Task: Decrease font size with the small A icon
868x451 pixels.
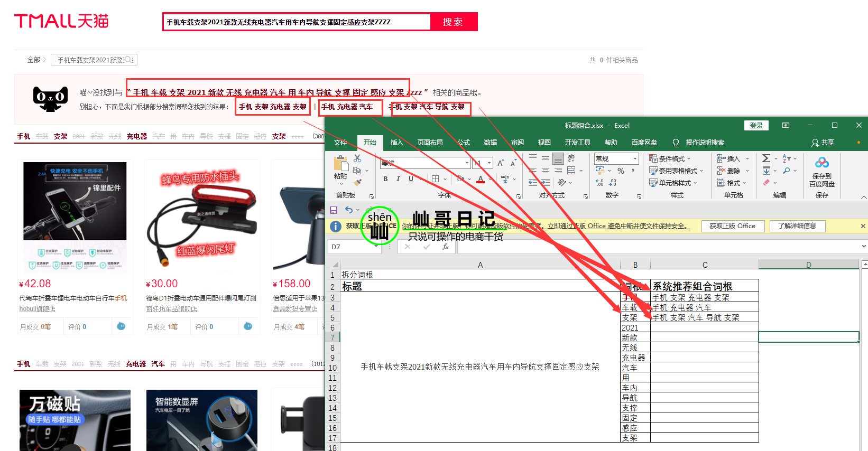Action: tap(513, 163)
